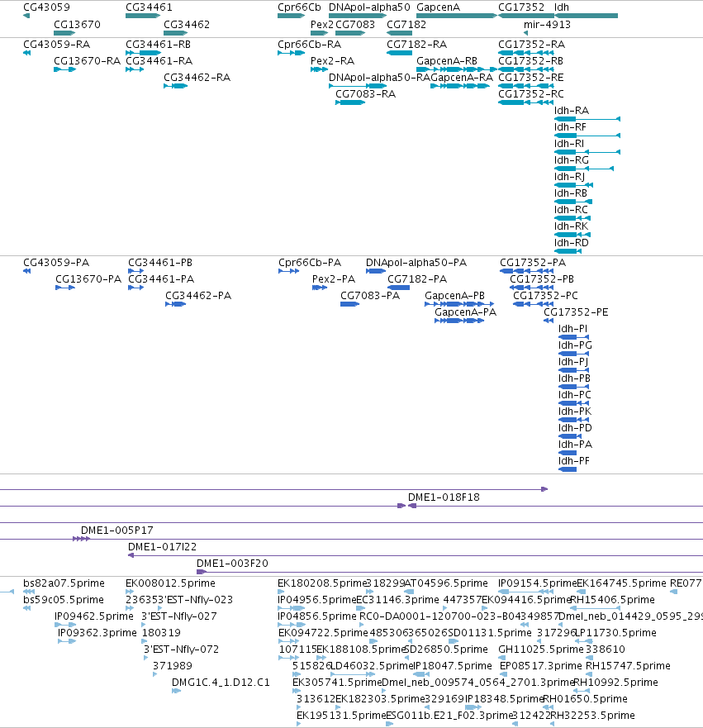This screenshot has width=703, height=728.
Task: Select the Idh-RA transcript label
Action: 571,111
